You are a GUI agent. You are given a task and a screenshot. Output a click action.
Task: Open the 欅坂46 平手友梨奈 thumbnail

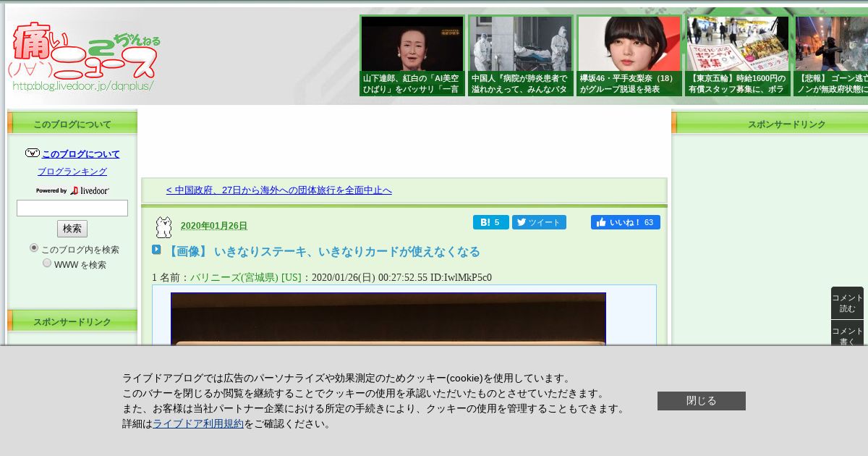629,56
